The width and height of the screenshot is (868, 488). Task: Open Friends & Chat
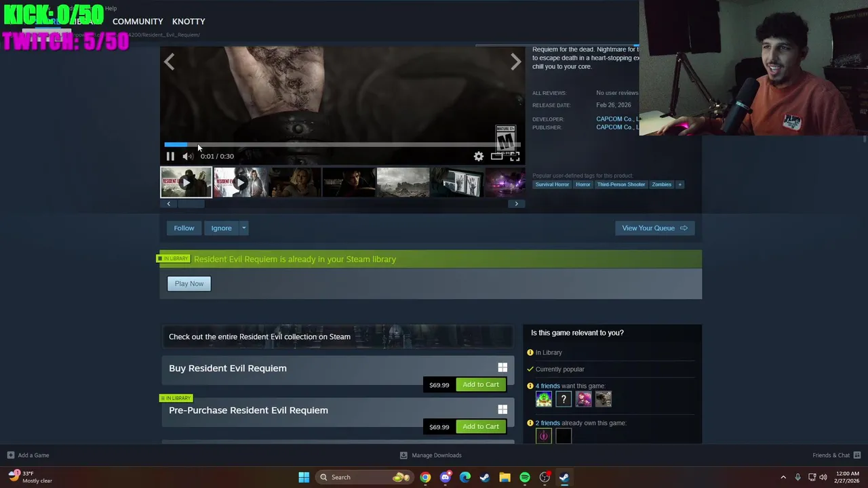[x=836, y=455]
